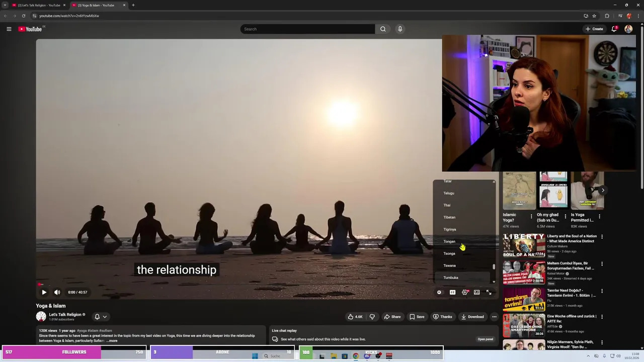Expand description with ...more
Viewport: 644px width, 362px height.
[x=112, y=341]
